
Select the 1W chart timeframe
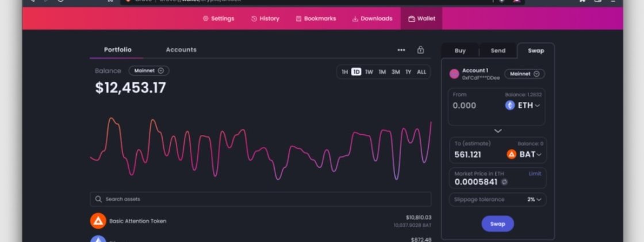[x=369, y=72]
